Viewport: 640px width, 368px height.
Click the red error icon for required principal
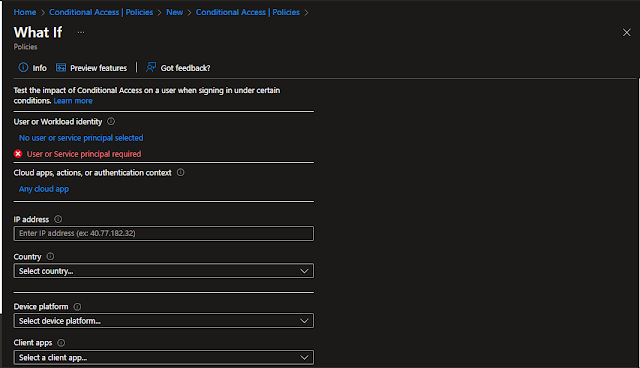pos(18,154)
